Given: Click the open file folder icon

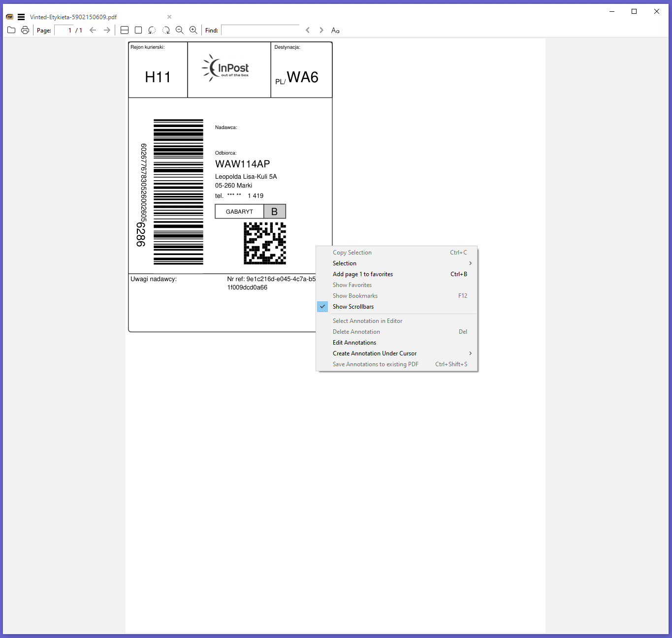Looking at the screenshot, I should [x=11, y=30].
